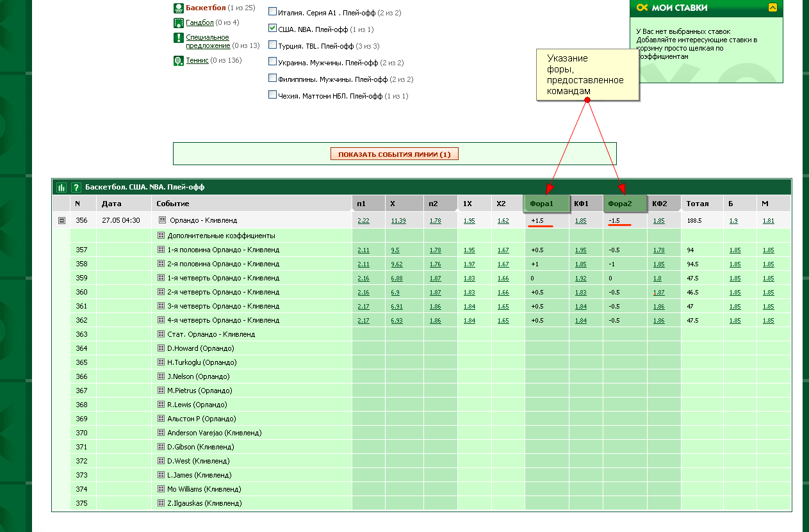Select the 2.22 п1 odds for Орландо - Кливленд

point(363,221)
